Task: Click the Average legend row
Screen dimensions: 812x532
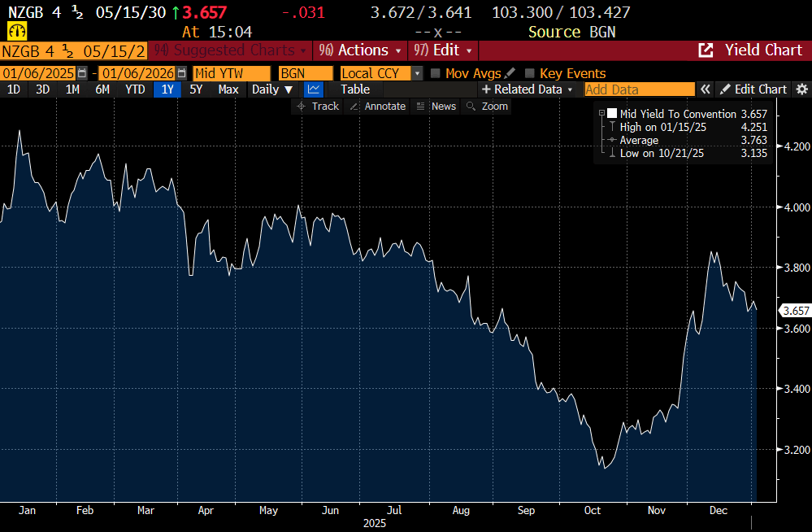Action: pyautogui.click(x=688, y=140)
